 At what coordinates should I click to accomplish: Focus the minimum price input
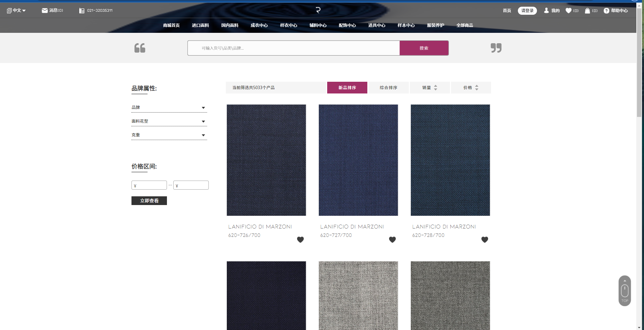(x=149, y=185)
